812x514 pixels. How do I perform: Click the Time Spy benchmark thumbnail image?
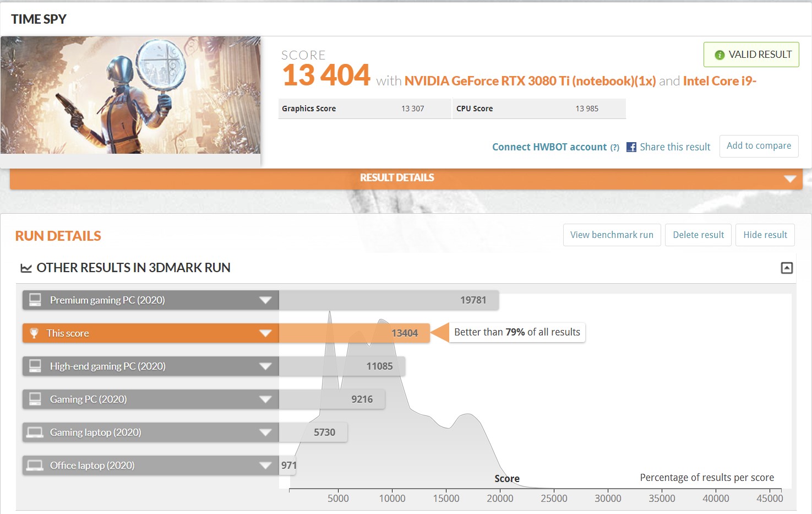click(x=130, y=95)
